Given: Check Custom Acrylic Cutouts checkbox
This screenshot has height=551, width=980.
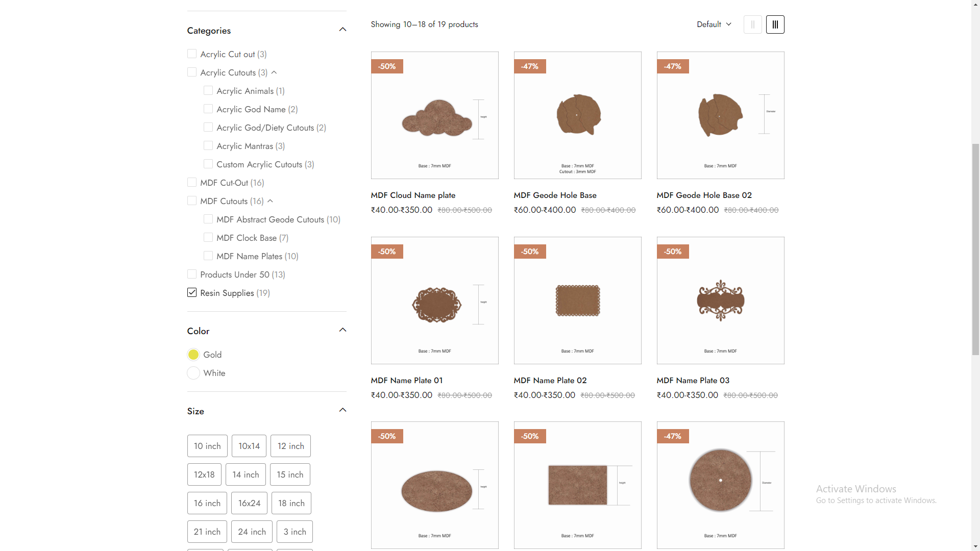Looking at the screenshot, I should [208, 164].
